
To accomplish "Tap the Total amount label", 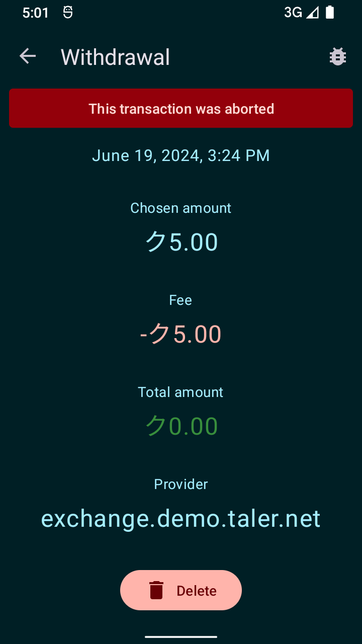I will 181,392.
